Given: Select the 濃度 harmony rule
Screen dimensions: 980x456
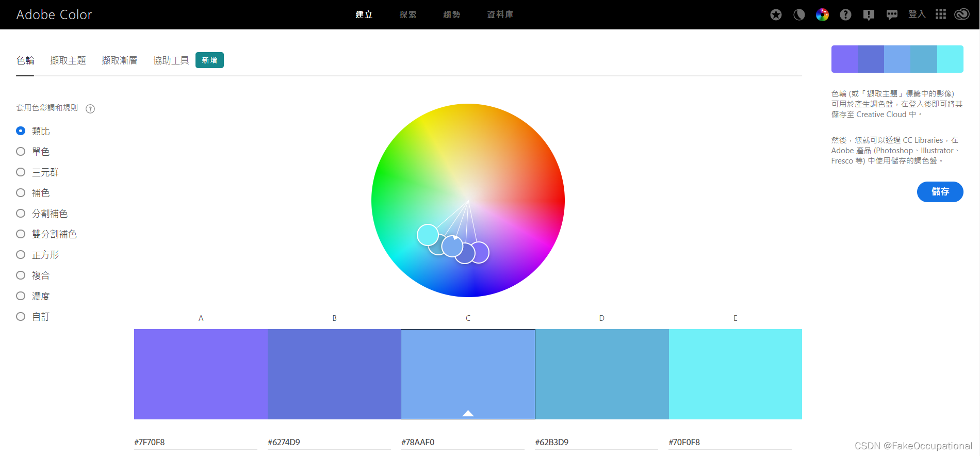Looking at the screenshot, I should 33,296.
